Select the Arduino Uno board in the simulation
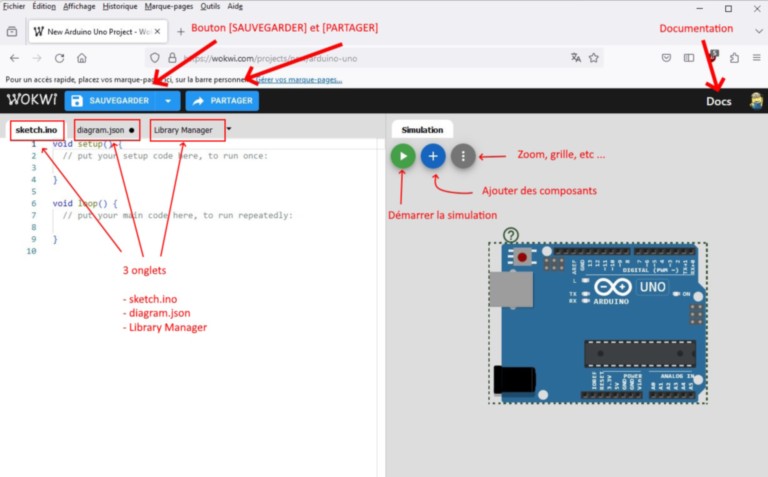The height and width of the screenshot is (477, 768). (598, 323)
